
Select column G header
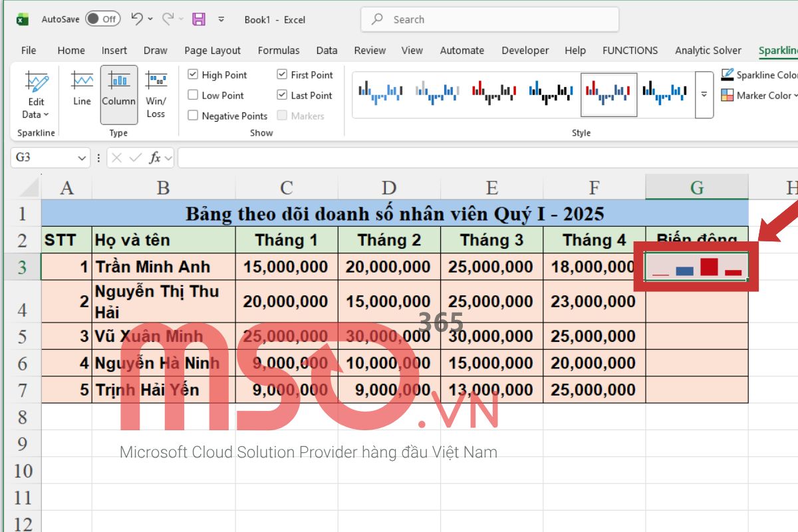click(x=697, y=188)
